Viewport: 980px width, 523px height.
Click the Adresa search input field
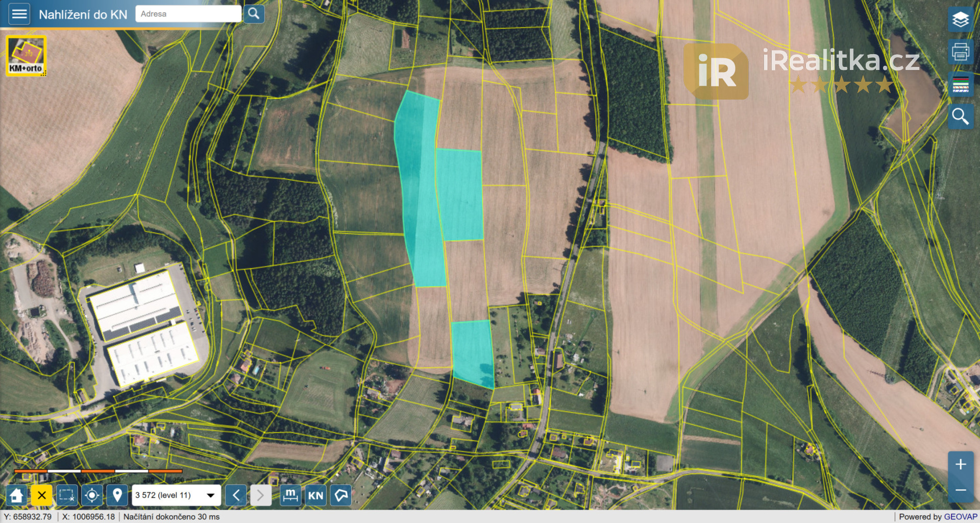pos(188,14)
